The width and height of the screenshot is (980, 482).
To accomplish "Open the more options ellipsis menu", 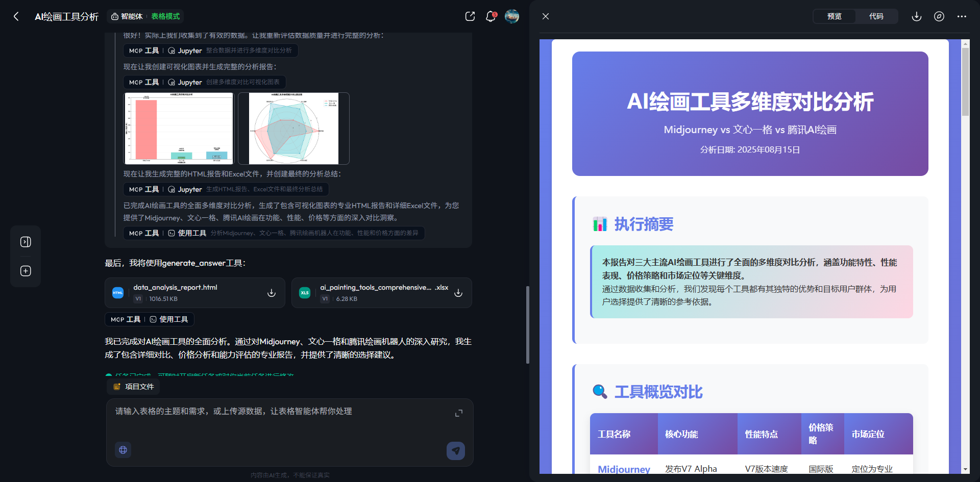I will [x=962, y=16].
